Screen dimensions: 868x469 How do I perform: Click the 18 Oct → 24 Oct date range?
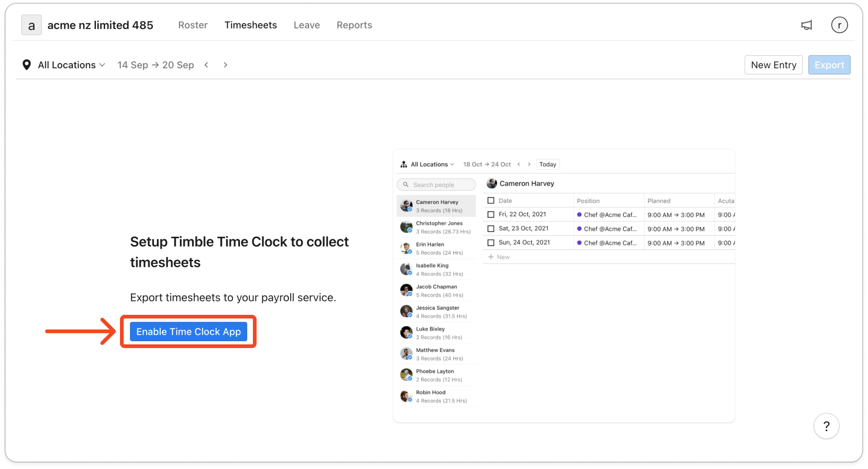coord(487,164)
